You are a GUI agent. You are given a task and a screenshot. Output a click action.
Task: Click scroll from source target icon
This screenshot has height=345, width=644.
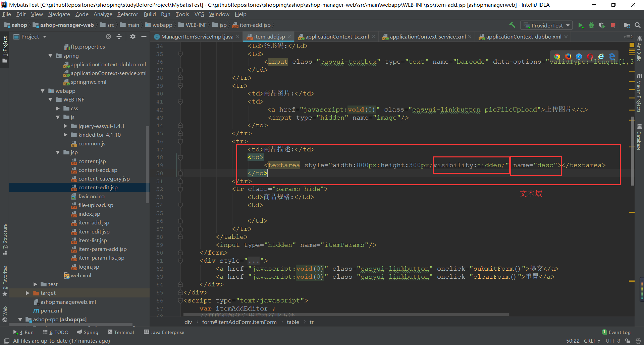coord(108,37)
